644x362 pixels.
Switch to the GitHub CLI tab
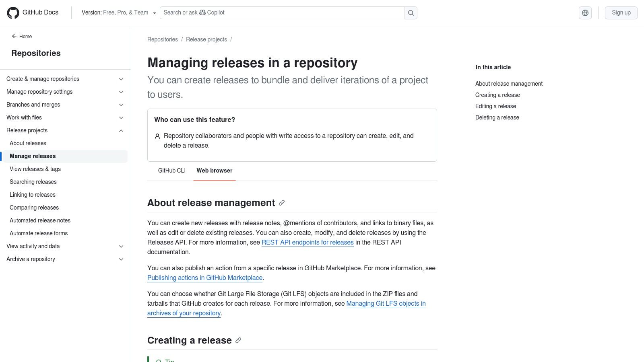click(x=172, y=171)
